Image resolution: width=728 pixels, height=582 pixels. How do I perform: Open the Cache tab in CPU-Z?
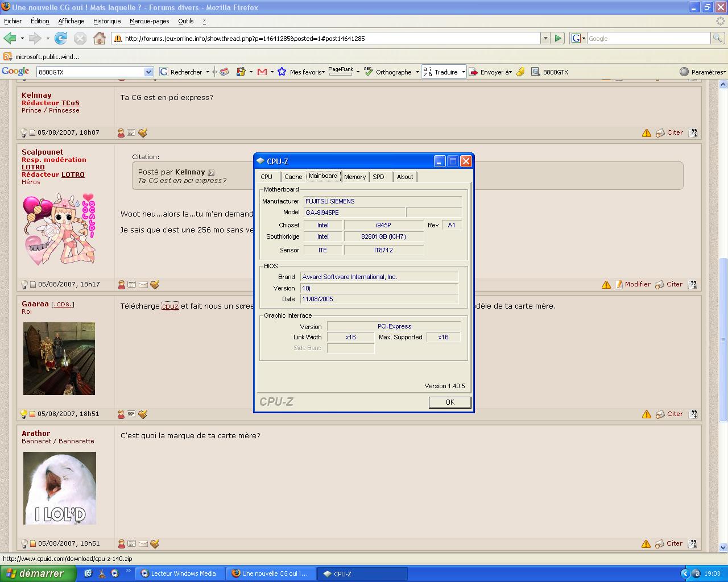pyautogui.click(x=293, y=177)
